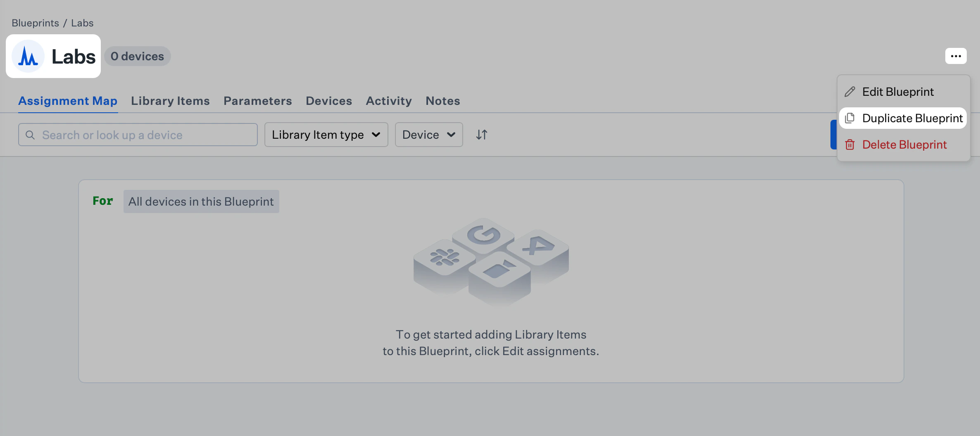Open the Device filter dropdown
980x436 pixels.
[428, 135]
